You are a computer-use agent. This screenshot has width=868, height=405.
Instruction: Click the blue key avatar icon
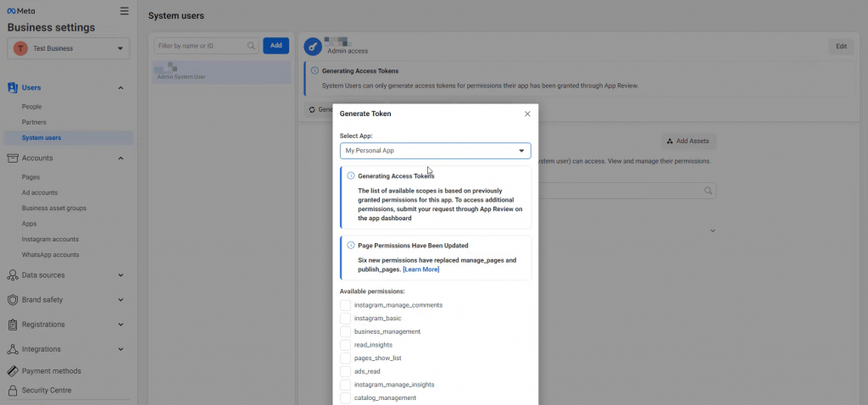coord(313,47)
